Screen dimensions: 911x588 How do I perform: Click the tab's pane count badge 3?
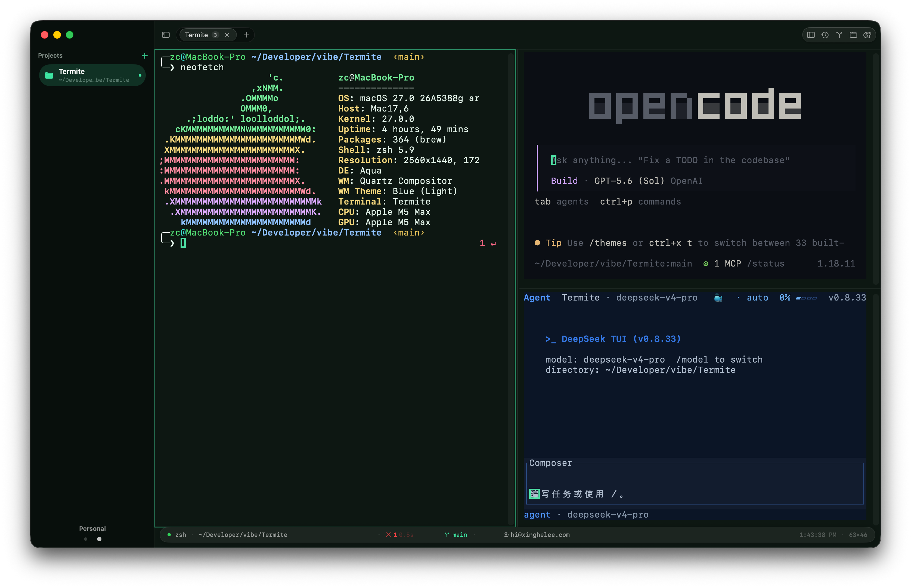215,35
